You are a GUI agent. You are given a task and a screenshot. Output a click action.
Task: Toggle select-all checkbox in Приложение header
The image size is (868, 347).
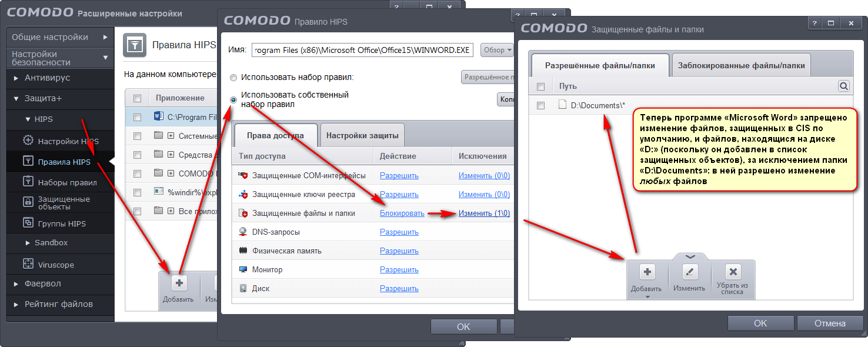[137, 98]
